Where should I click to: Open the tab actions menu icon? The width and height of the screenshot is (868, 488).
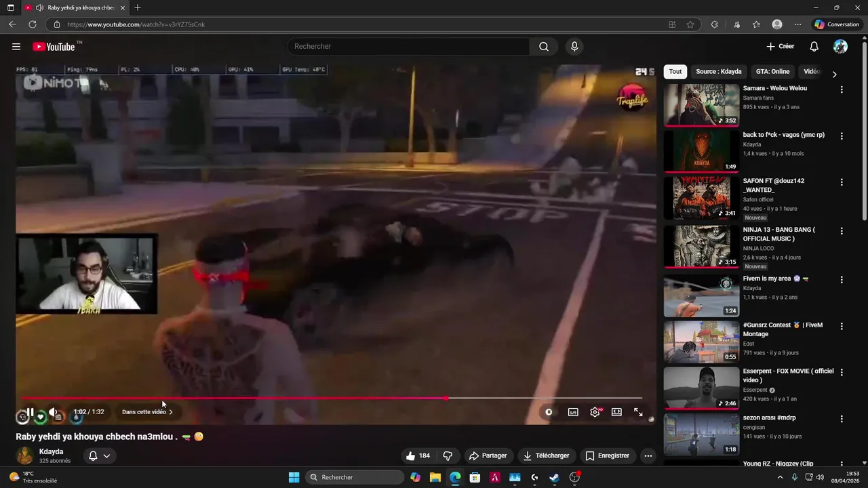[x=11, y=7]
